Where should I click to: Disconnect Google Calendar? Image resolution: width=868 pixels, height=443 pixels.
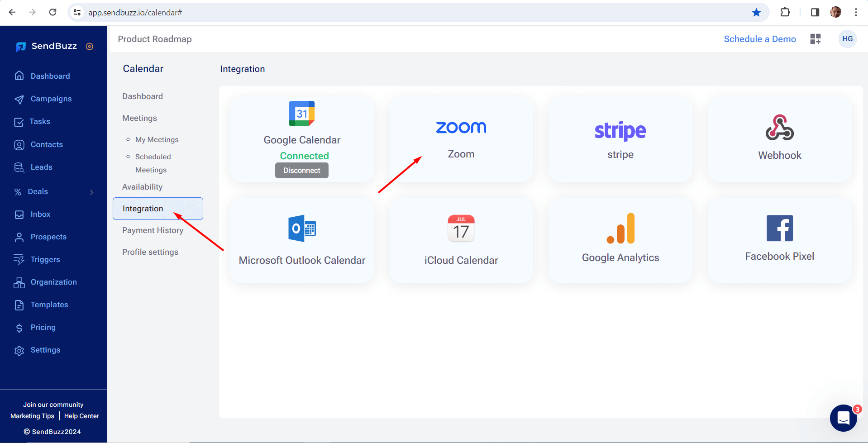(302, 171)
